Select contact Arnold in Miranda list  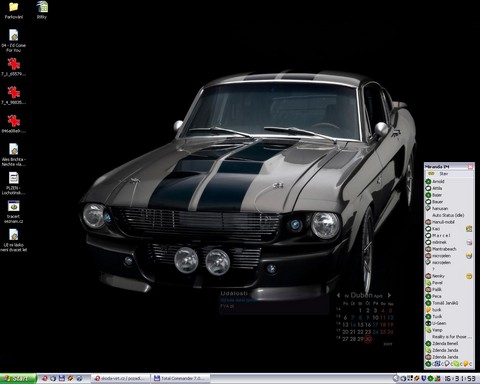pyautogui.click(x=449, y=181)
